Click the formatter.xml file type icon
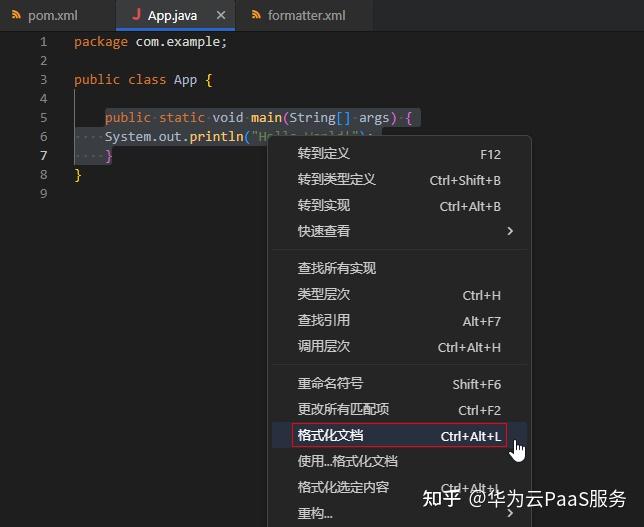This screenshot has width=644, height=527. click(256, 15)
